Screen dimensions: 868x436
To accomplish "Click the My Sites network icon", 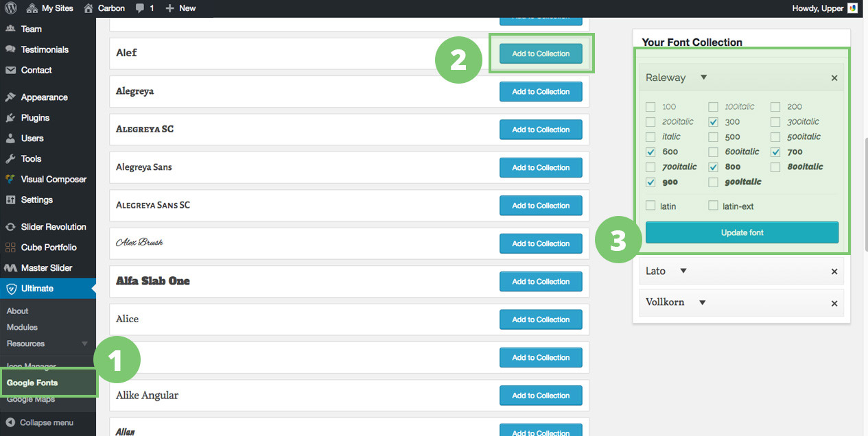I will pyautogui.click(x=32, y=8).
